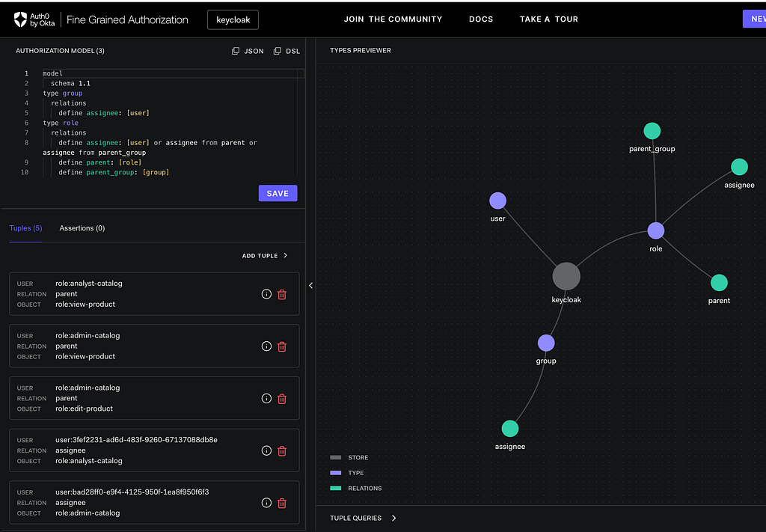Select the group type node
Image resolution: width=766 pixels, height=532 pixels.
coord(546,343)
